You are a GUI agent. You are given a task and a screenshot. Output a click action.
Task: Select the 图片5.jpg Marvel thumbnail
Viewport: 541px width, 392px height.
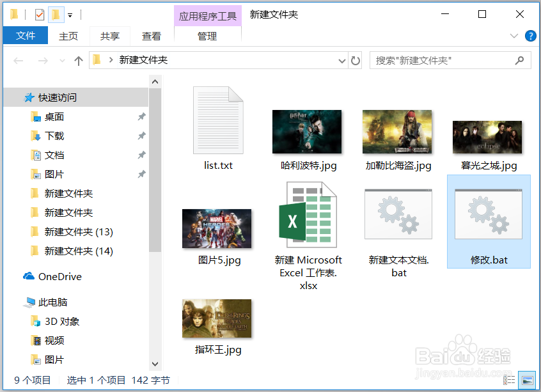coord(217,228)
